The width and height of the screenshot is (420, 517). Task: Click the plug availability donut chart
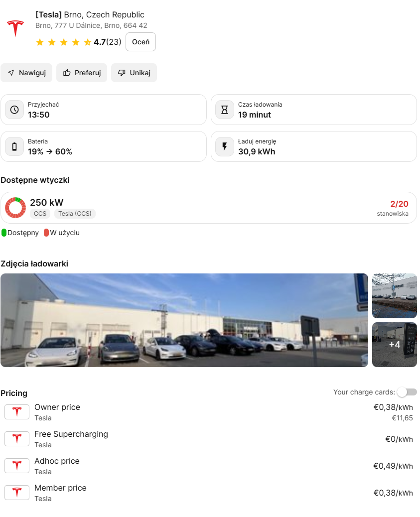pyautogui.click(x=15, y=208)
